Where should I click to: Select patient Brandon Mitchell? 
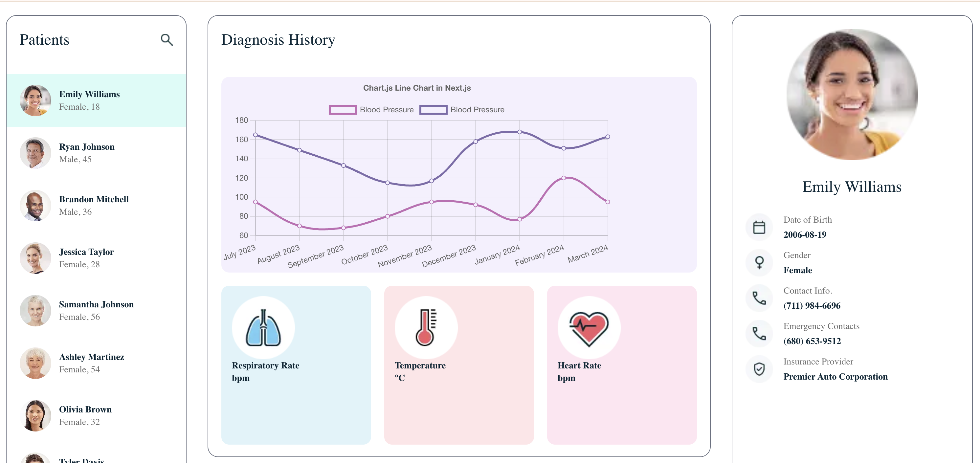[94, 205]
